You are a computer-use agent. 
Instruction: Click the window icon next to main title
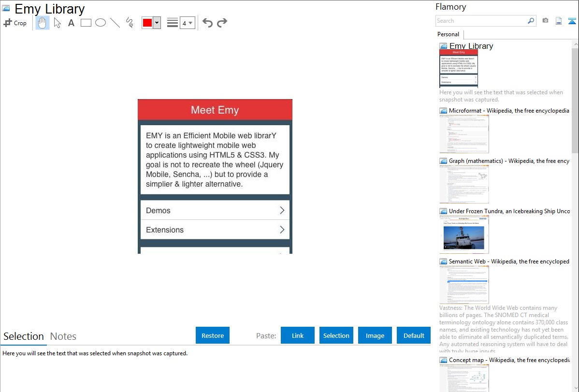(6, 9)
